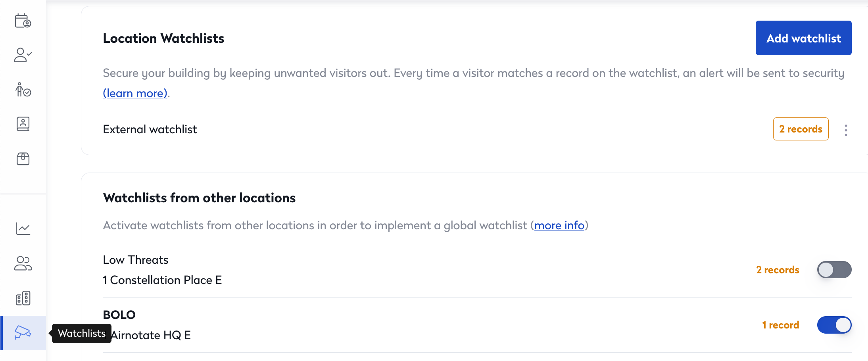Open the External watchlist entry
This screenshot has height=361, width=868.
point(150,129)
